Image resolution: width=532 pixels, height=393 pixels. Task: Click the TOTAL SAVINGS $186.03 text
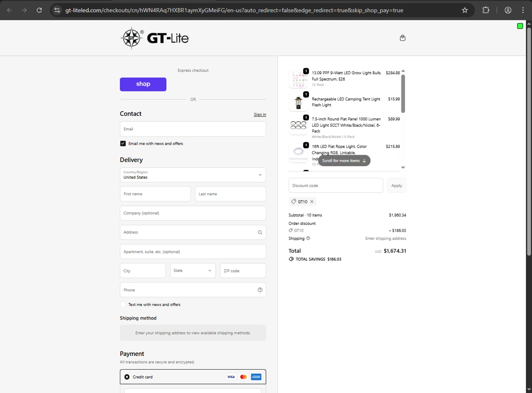pyautogui.click(x=318, y=259)
